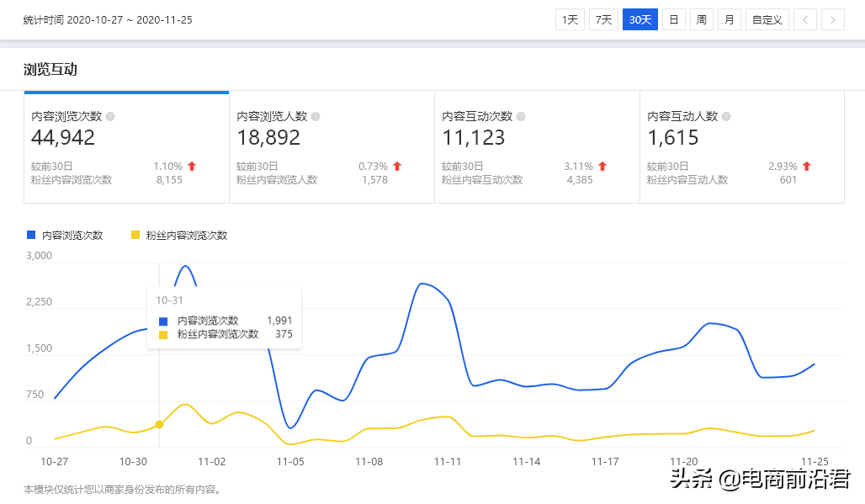The width and height of the screenshot is (865, 504).
Task: Click the red up-trend arrow next to 2.93%
Action: (x=808, y=167)
